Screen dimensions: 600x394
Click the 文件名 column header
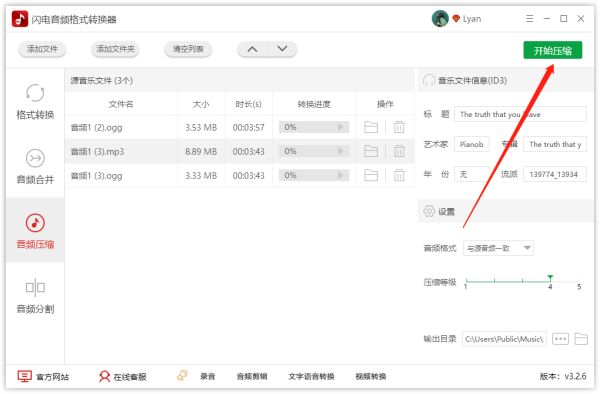pyautogui.click(x=121, y=104)
